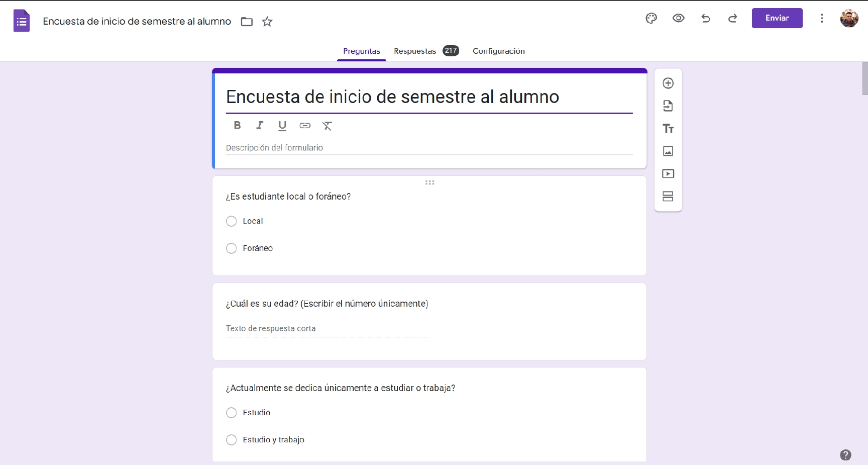Redo the last change
The height and width of the screenshot is (465, 868).
click(732, 19)
